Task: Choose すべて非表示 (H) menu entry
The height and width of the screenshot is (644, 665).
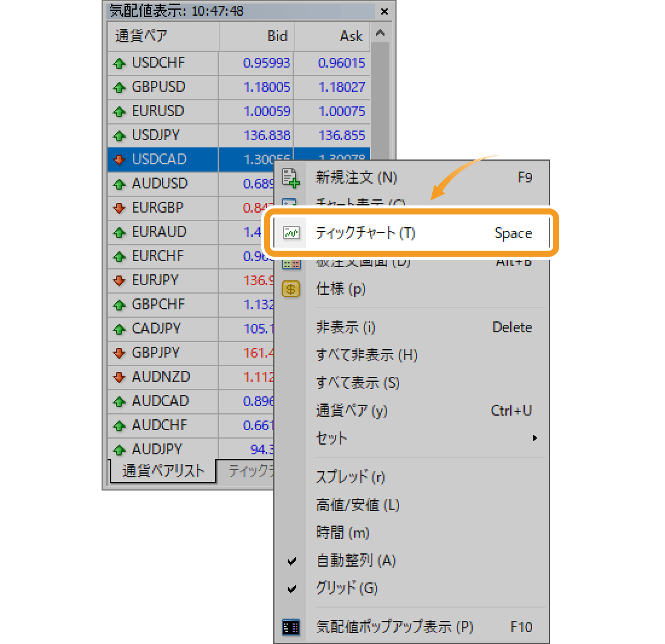Action: 411,355
